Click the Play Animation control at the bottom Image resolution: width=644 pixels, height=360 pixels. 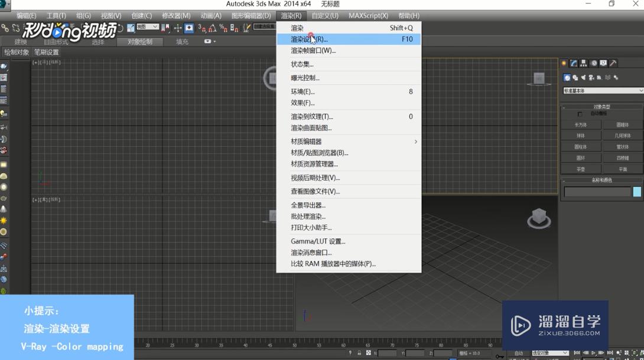[593, 353]
